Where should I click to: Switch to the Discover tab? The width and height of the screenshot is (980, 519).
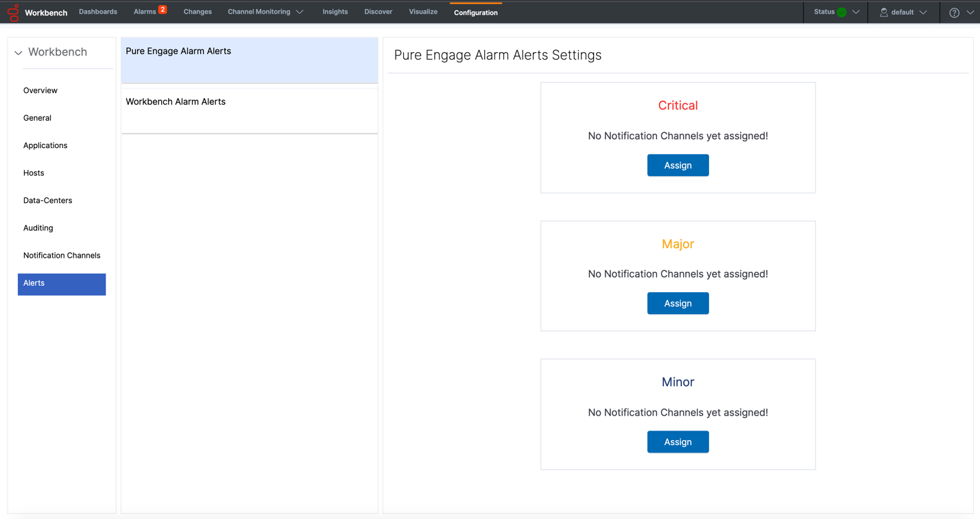coord(378,12)
